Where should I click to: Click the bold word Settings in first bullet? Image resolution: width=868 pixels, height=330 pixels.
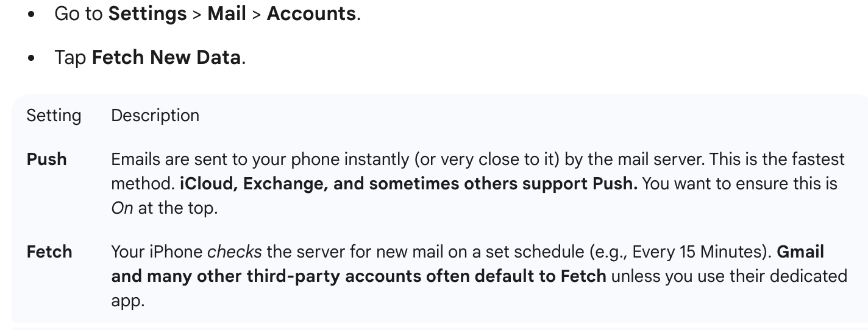(148, 14)
